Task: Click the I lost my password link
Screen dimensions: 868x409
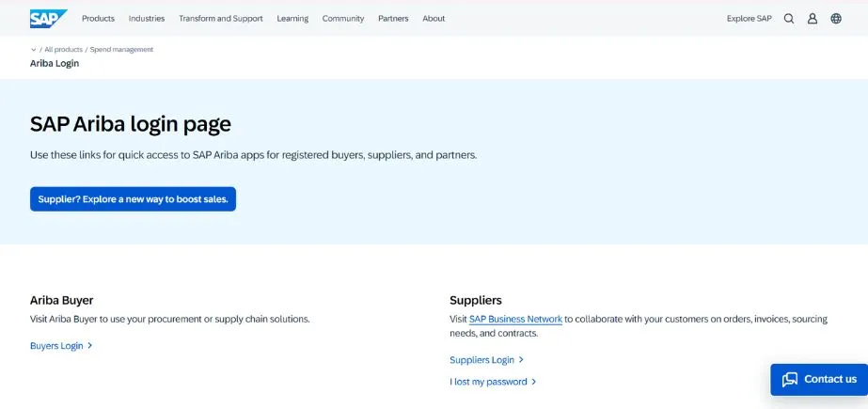Action: pos(488,382)
